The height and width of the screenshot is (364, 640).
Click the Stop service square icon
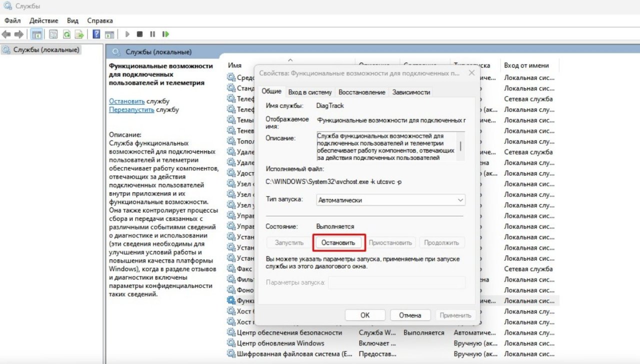[140, 34]
